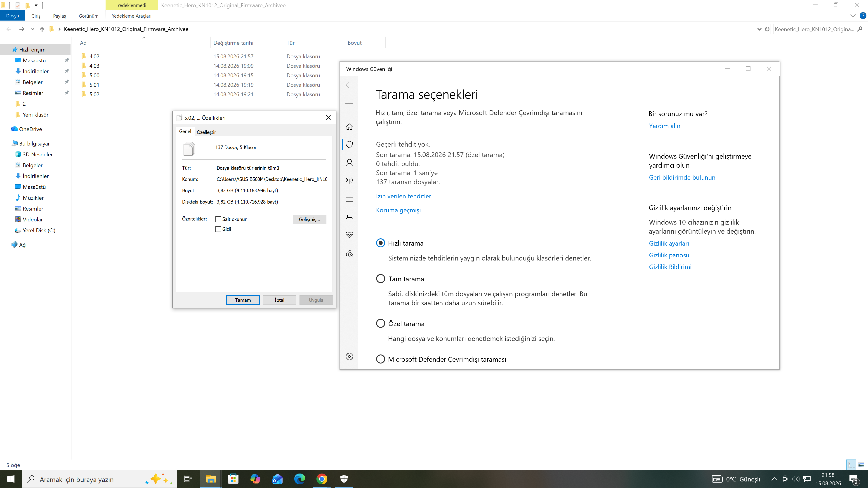Open the Giriş ribbon tab
Image resolution: width=868 pixels, height=488 pixels.
coord(36,16)
